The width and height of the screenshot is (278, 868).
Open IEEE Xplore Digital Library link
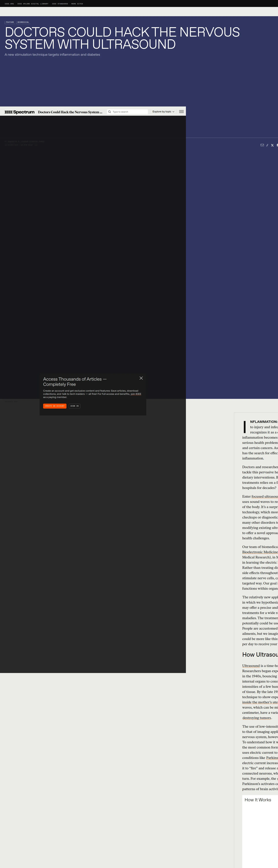pyautogui.click(x=33, y=4)
